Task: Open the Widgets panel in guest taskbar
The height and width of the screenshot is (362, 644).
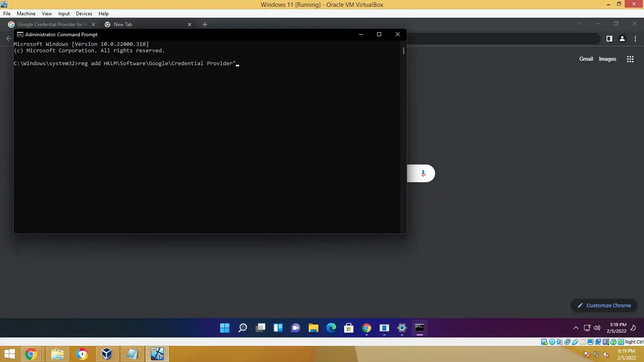Action: pos(278,328)
